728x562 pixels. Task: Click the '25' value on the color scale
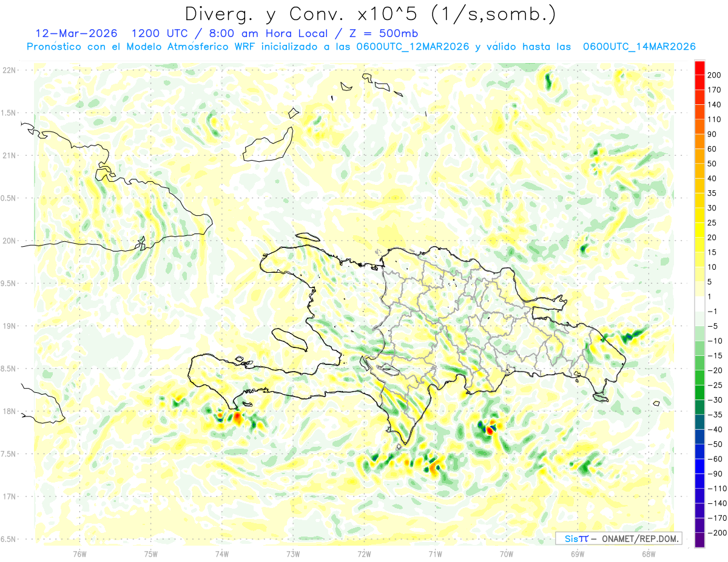[713, 222]
